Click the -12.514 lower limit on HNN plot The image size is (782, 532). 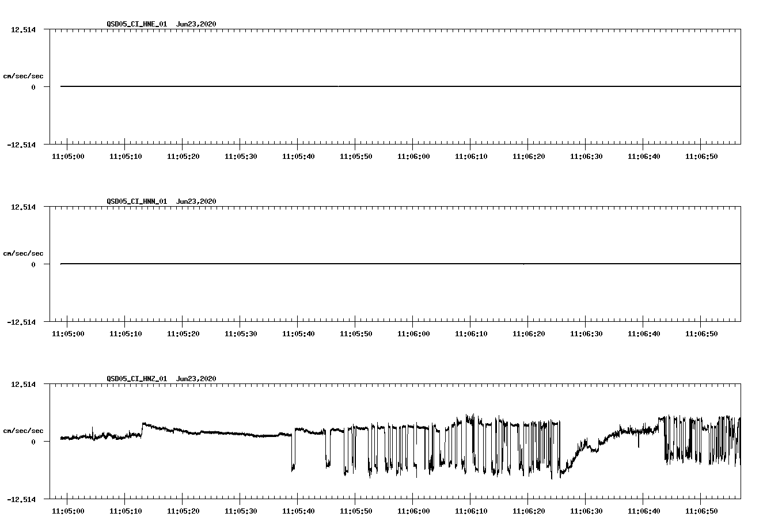(x=21, y=322)
